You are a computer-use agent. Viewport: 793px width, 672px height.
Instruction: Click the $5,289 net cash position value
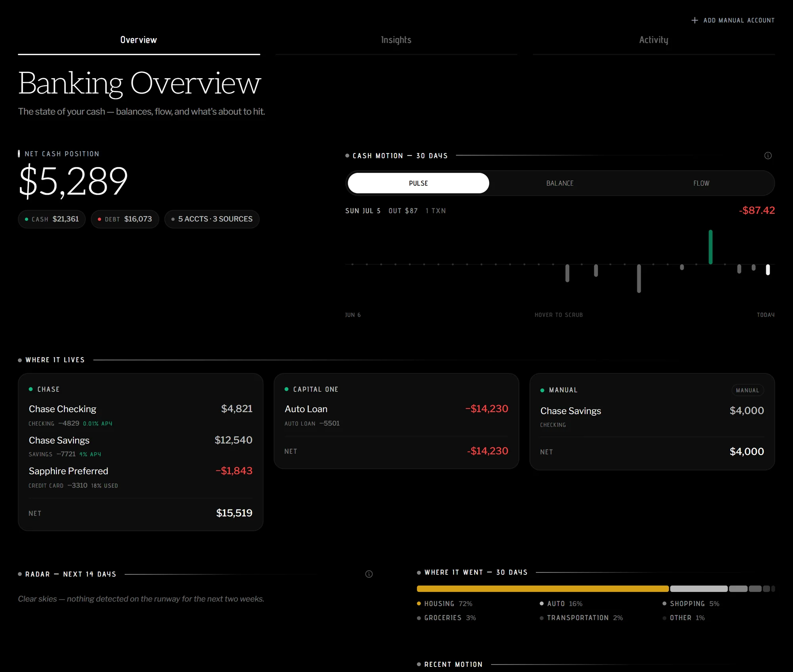pos(74,182)
